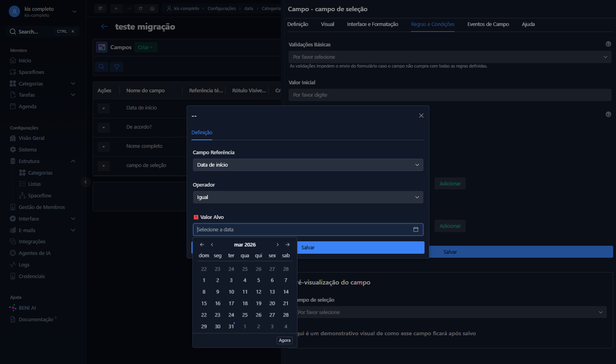Screen dimensions: 616x364
Task: Collapse the Estrutura section
Action: click(x=73, y=161)
